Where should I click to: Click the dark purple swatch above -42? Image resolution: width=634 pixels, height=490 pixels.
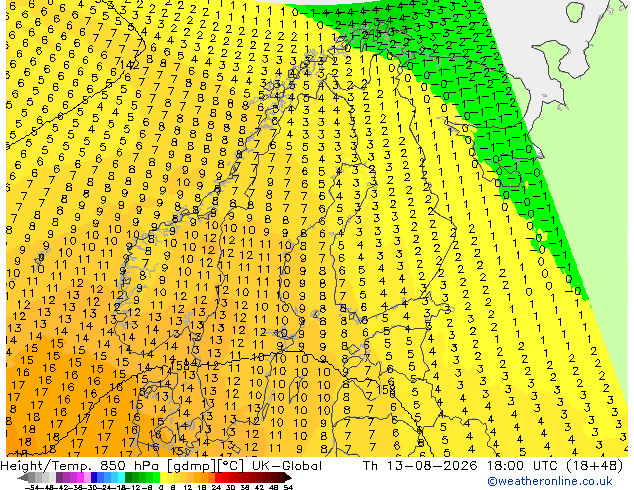point(59,477)
